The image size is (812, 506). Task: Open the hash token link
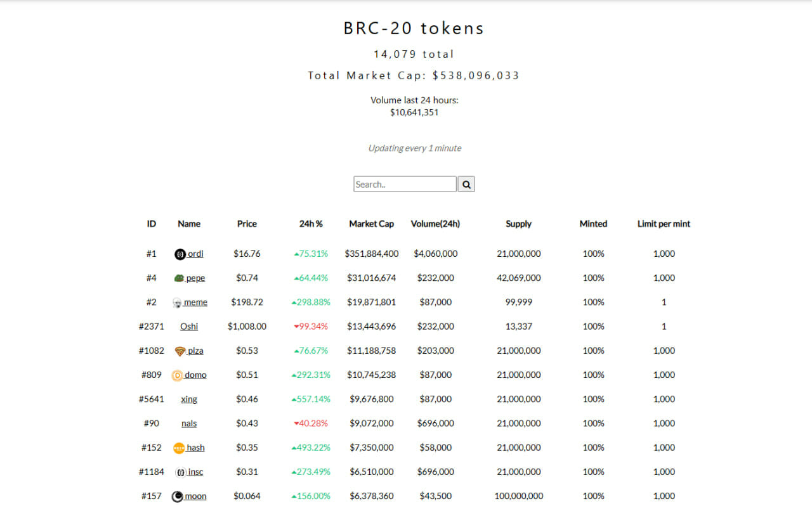pyautogui.click(x=195, y=448)
